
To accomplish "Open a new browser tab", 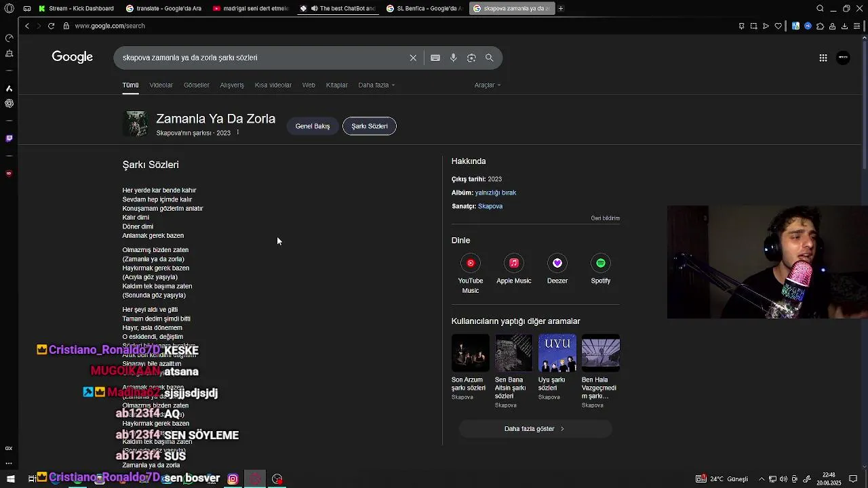I will pos(561,8).
